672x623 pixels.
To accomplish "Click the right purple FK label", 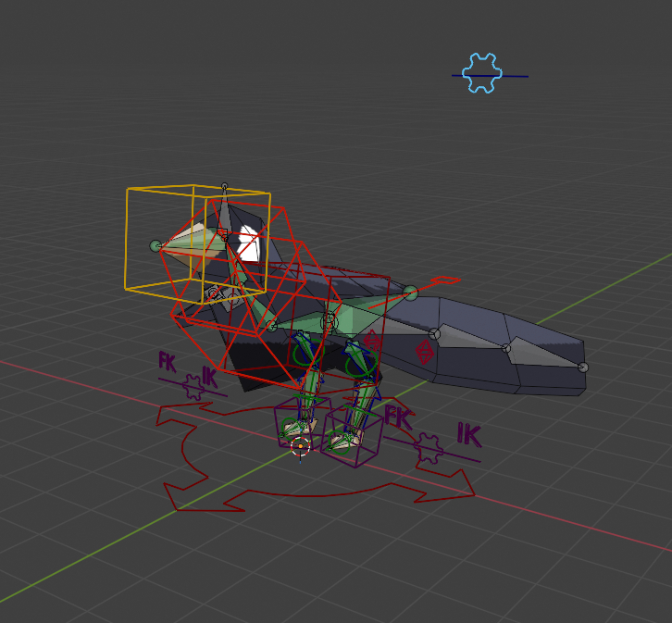I will tap(398, 417).
